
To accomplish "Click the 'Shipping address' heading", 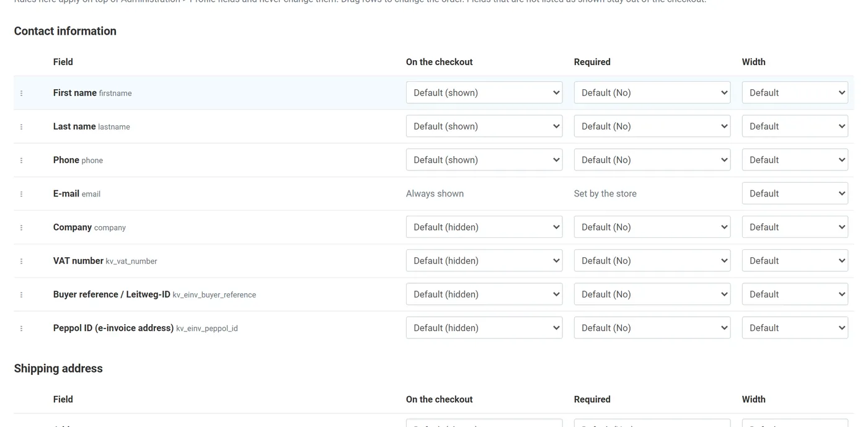I will [58, 368].
